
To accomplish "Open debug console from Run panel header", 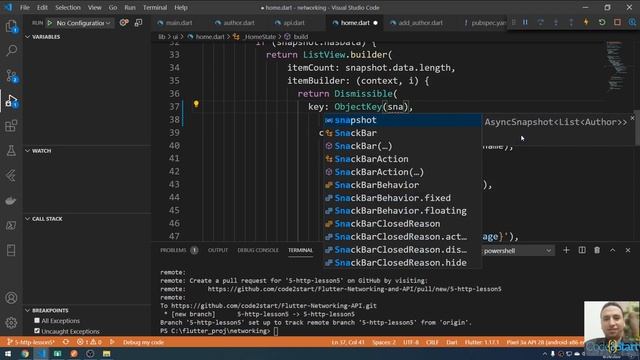I will point(139,23).
